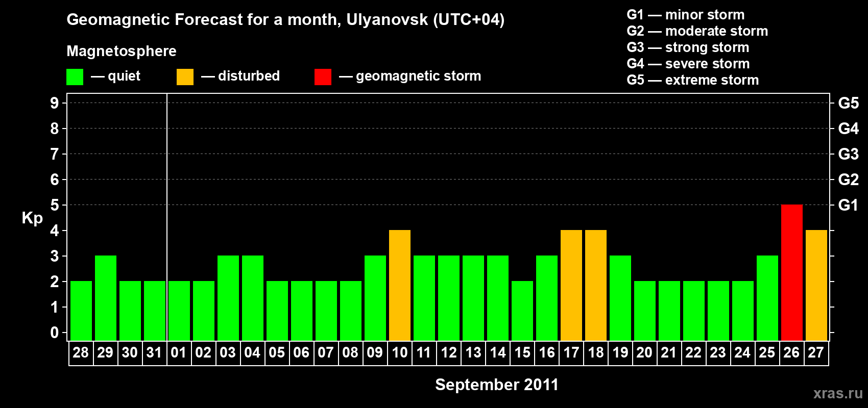Click the date label 22
This screenshot has width=868, height=408.
click(693, 353)
